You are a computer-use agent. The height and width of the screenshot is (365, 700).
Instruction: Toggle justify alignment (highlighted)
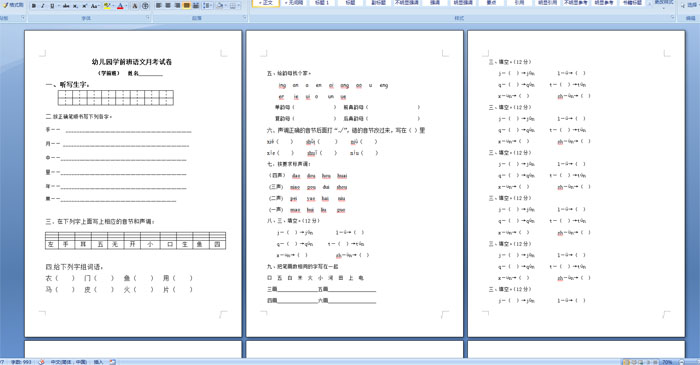tap(187, 6)
